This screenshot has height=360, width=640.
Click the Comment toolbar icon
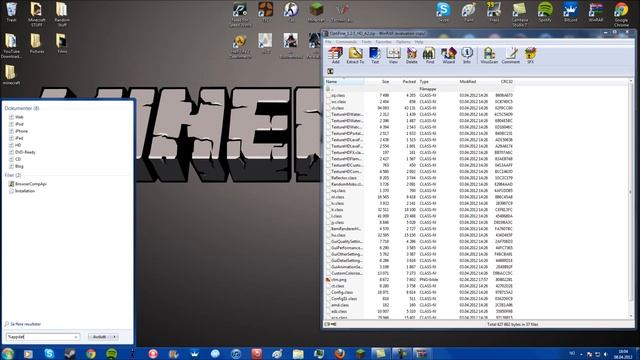pos(510,55)
